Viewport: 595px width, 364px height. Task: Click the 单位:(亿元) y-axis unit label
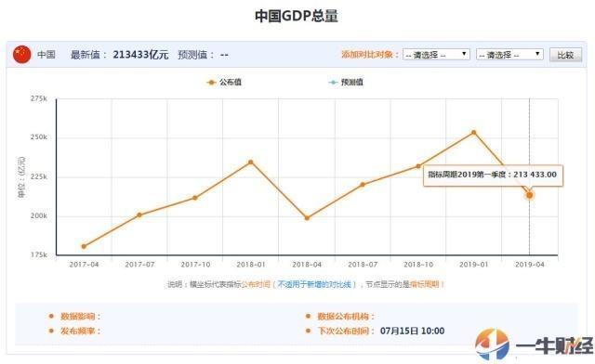pyautogui.click(x=21, y=176)
